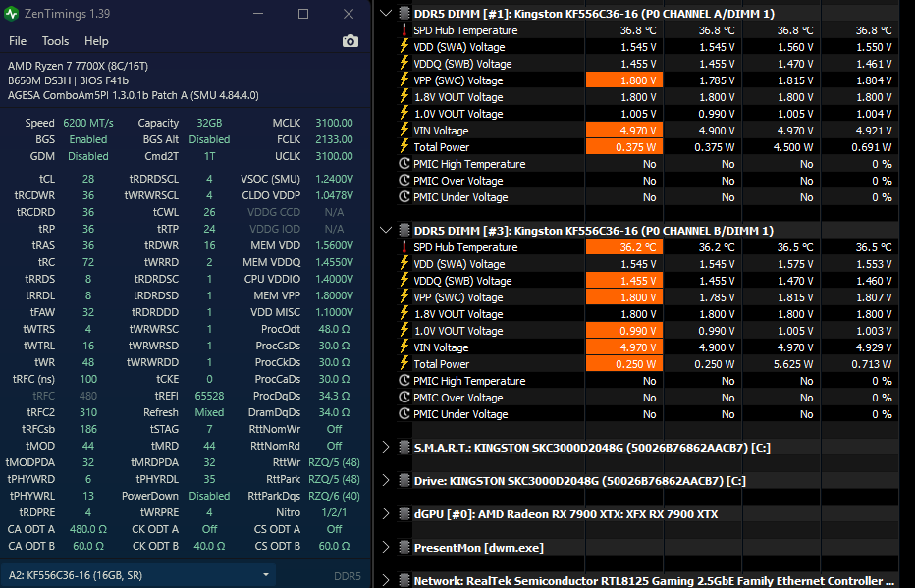Click the chip icon beside DDR5 DIMM [#1]
The image size is (915, 588).
(404, 13)
